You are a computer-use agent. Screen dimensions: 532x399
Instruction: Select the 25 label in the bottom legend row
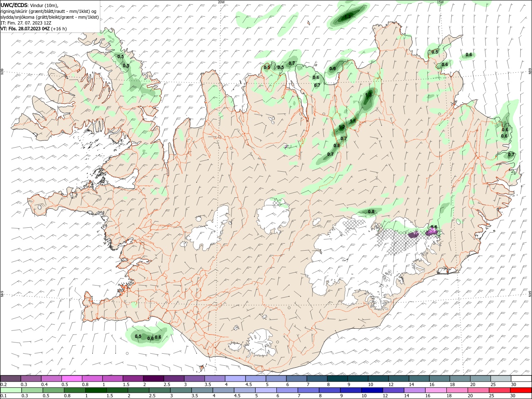(x=492, y=396)
